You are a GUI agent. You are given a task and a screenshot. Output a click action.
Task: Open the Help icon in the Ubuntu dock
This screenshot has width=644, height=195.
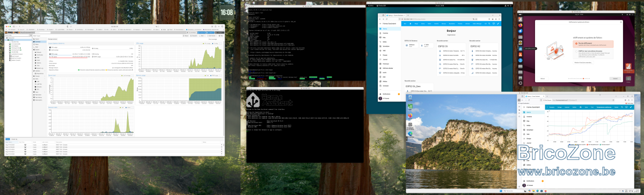pos(520,60)
